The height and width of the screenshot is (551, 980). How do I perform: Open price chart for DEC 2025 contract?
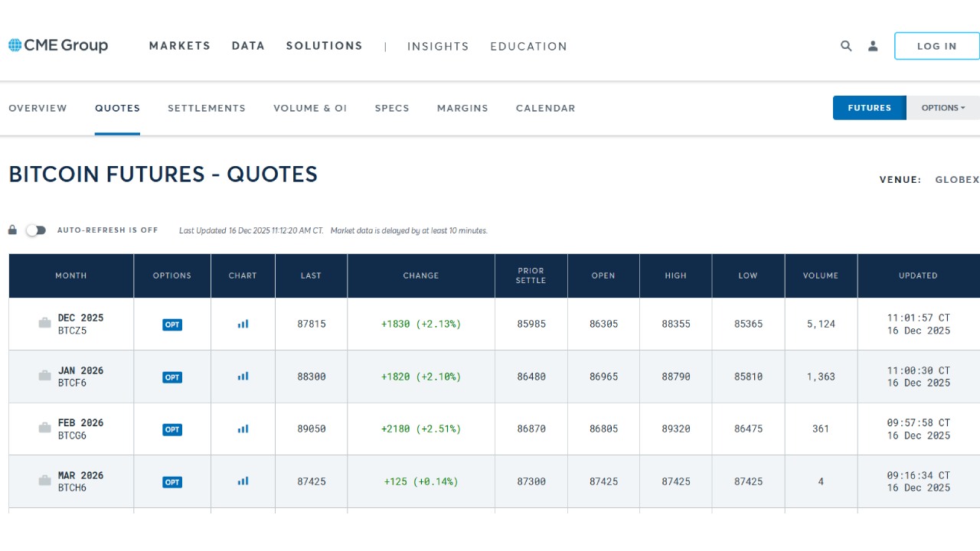point(242,323)
